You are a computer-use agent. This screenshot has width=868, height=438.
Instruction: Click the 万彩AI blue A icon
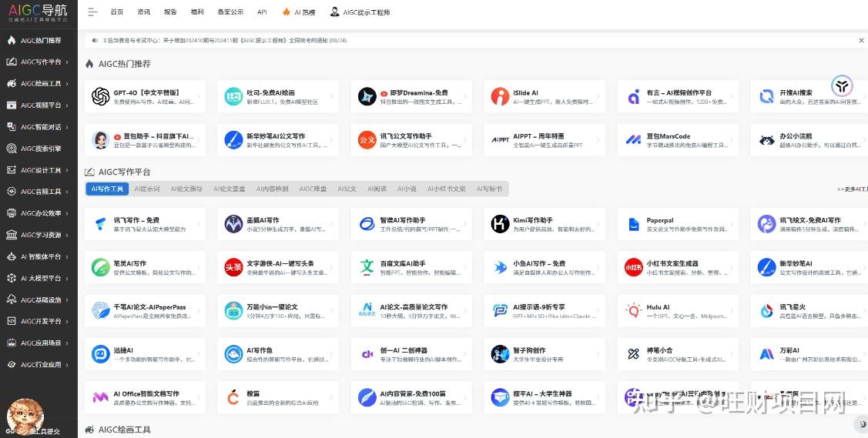click(x=766, y=354)
